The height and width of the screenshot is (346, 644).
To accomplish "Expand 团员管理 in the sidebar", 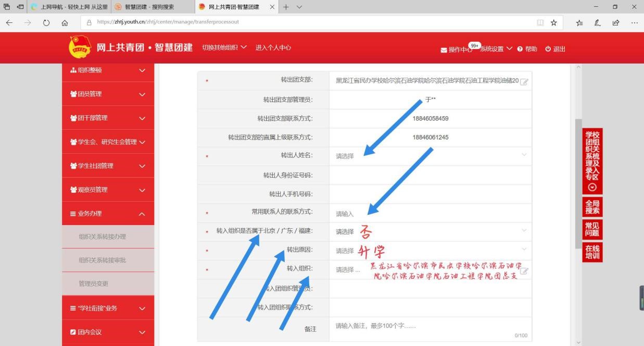I will [x=108, y=94].
